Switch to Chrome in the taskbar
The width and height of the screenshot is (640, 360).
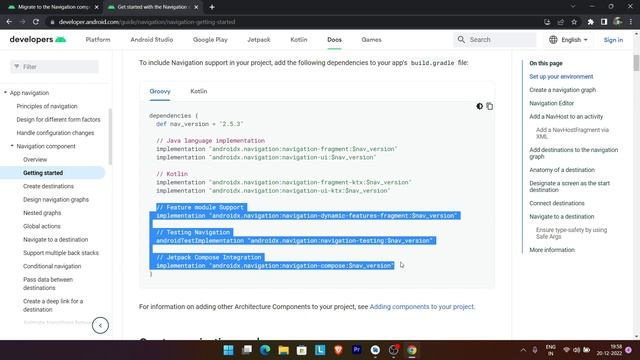point(412,350)
